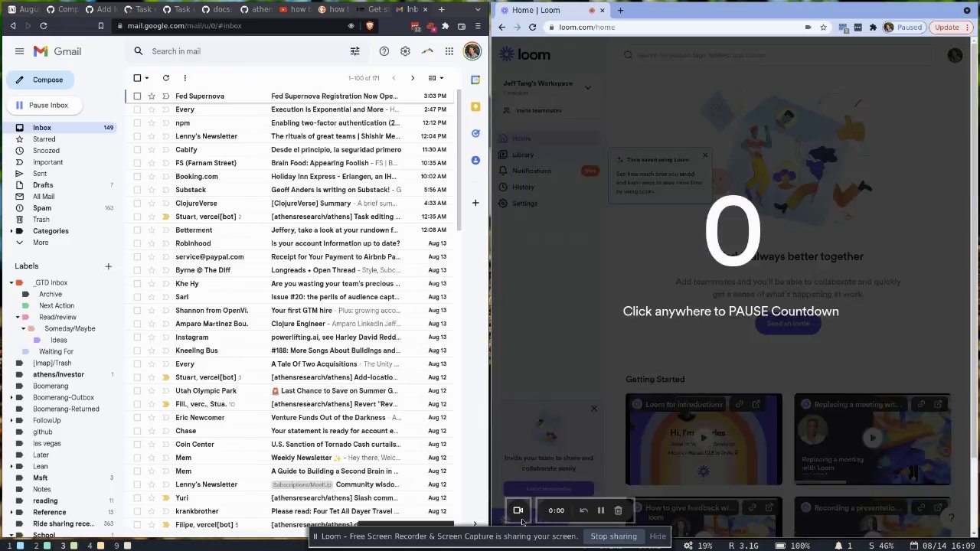Collapse the _GTD Inbox label
This screenshot has height=551, width=980.
click(11, 283)
